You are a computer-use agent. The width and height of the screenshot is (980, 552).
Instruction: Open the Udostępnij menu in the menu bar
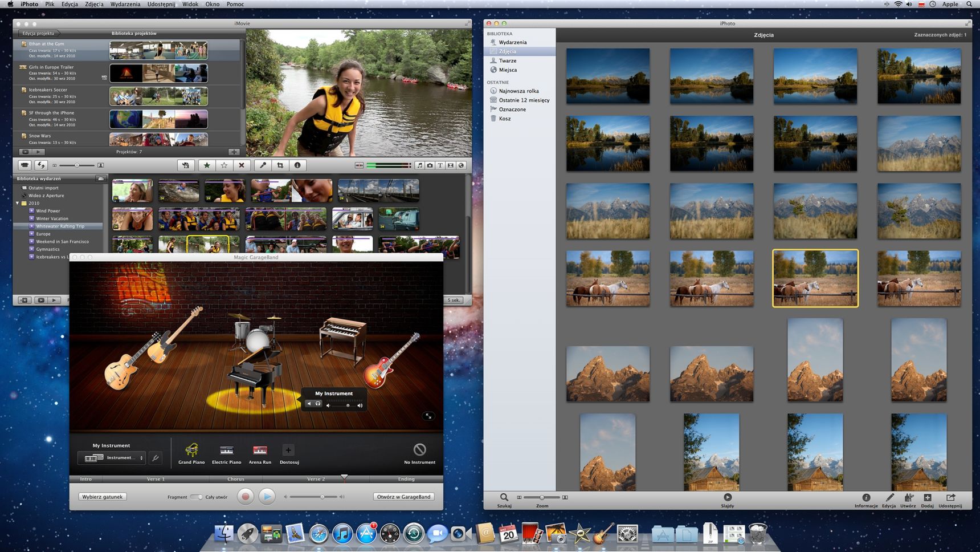[161, 4]
